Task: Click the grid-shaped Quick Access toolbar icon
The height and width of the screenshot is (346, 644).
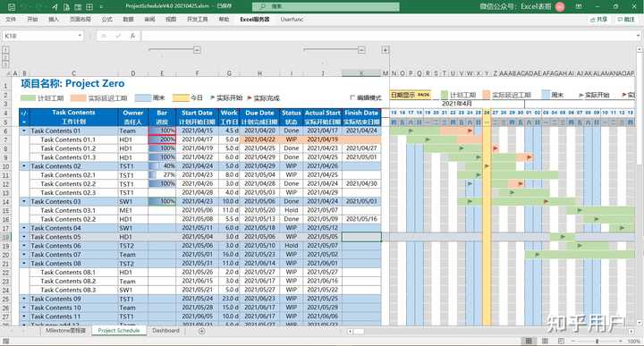Action: 89,6
